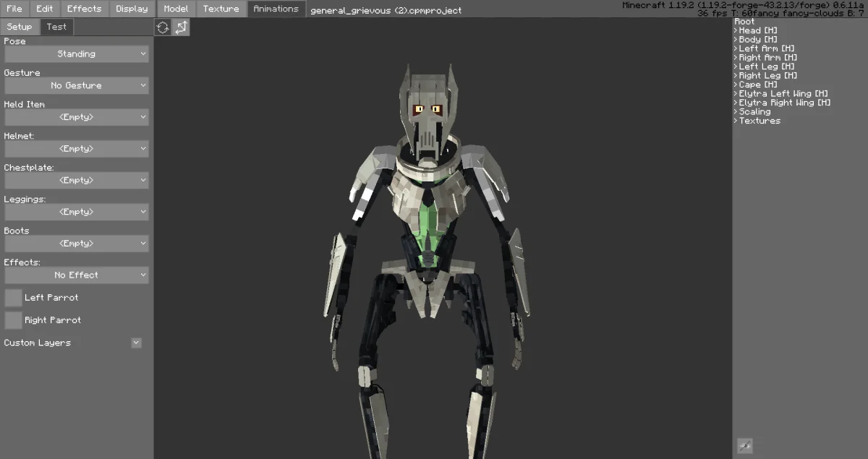
Task: Expand the Textures tree arrow
Action: (736, 121)
